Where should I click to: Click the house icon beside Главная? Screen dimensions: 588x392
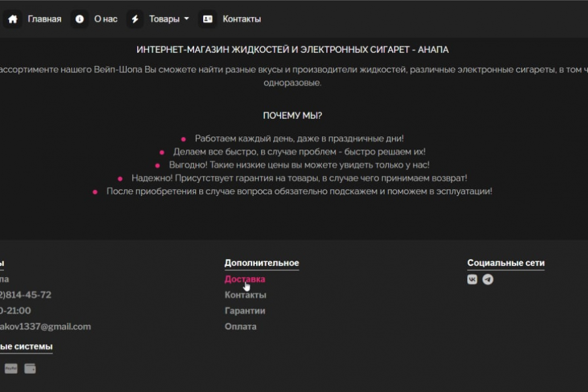[12, 19]
